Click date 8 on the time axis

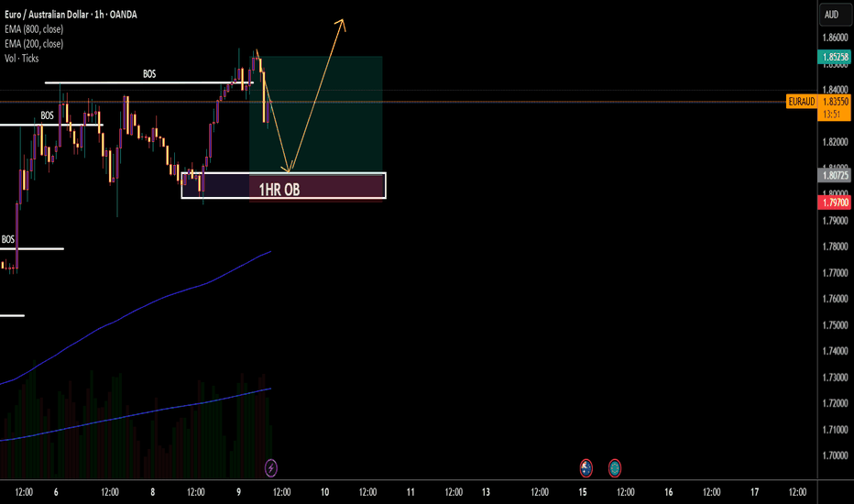click(x=152, y=492)
